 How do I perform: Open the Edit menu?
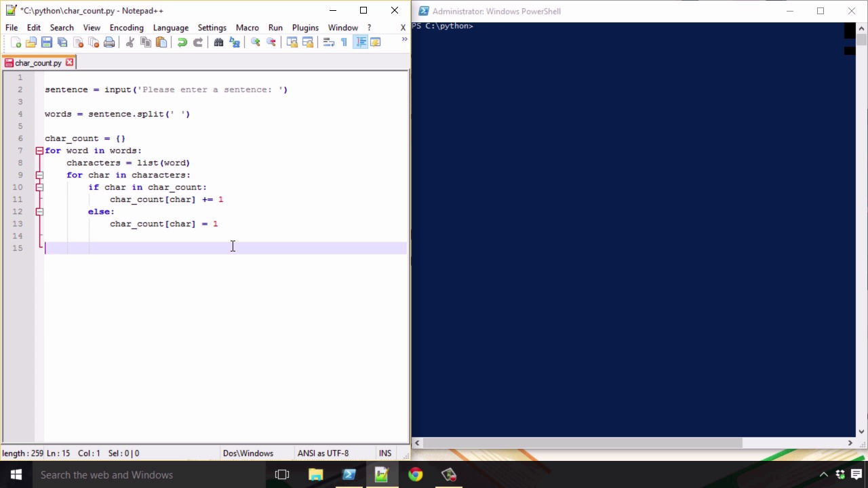click(34, 28)
